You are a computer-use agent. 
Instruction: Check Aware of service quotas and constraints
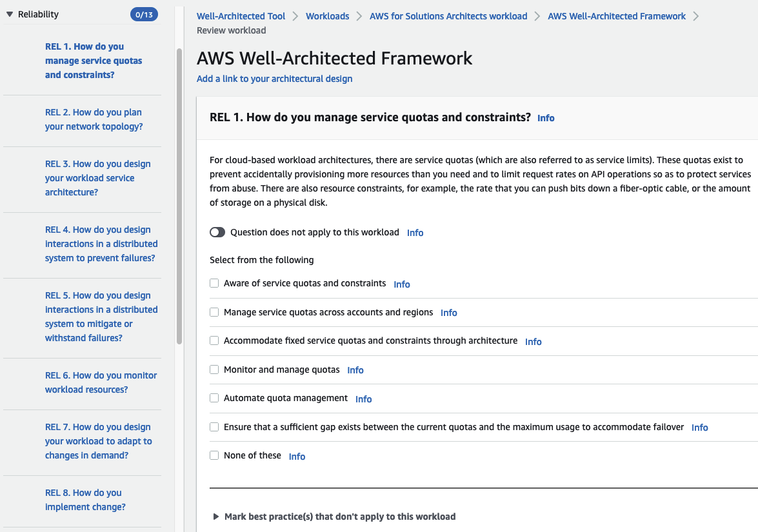point(214,283)
